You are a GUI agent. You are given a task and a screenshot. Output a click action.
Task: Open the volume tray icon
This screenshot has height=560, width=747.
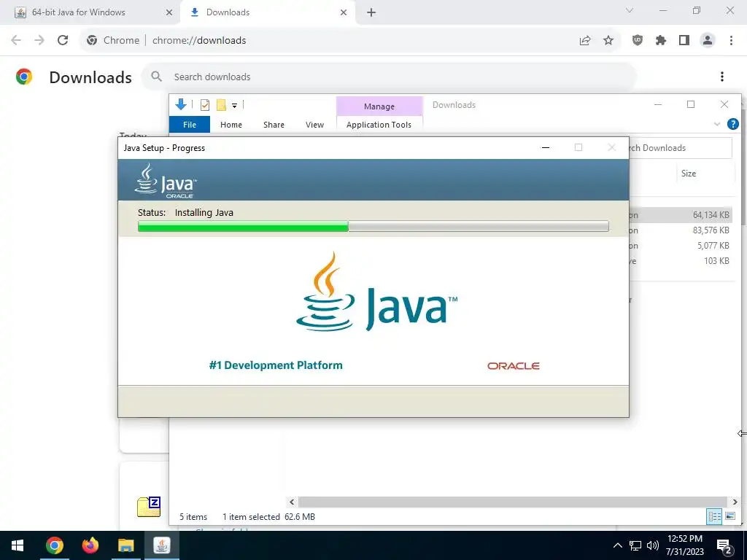653,545
